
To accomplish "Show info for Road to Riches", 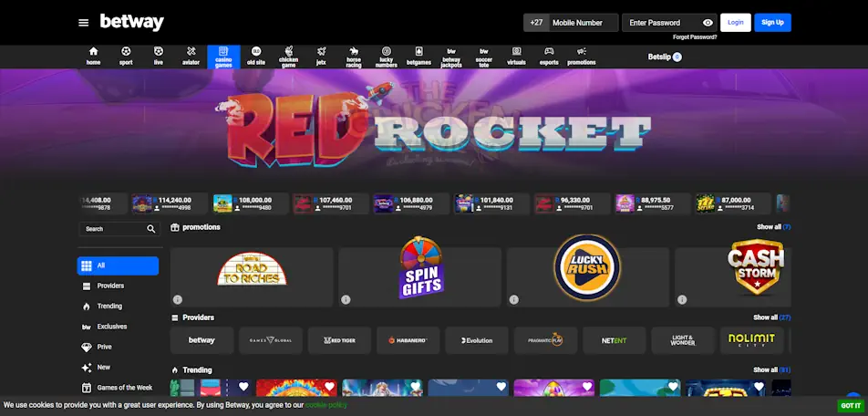I will pyautogui.click(x=178, y=299).
